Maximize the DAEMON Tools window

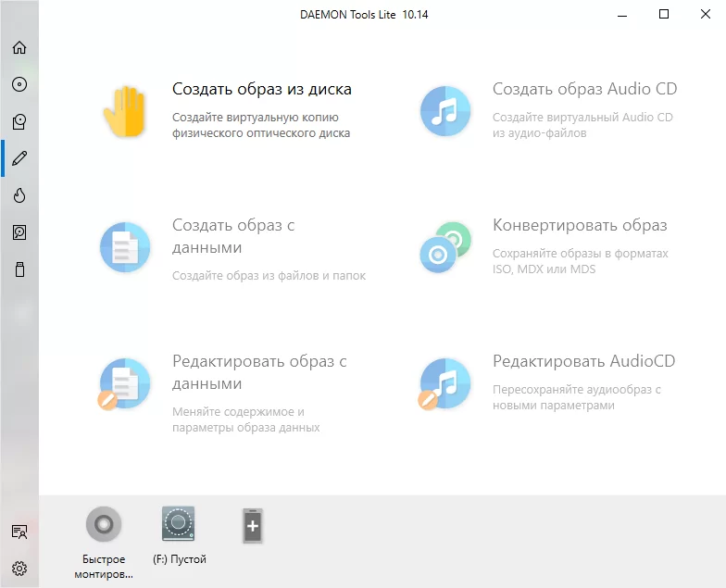click(664, 15)
